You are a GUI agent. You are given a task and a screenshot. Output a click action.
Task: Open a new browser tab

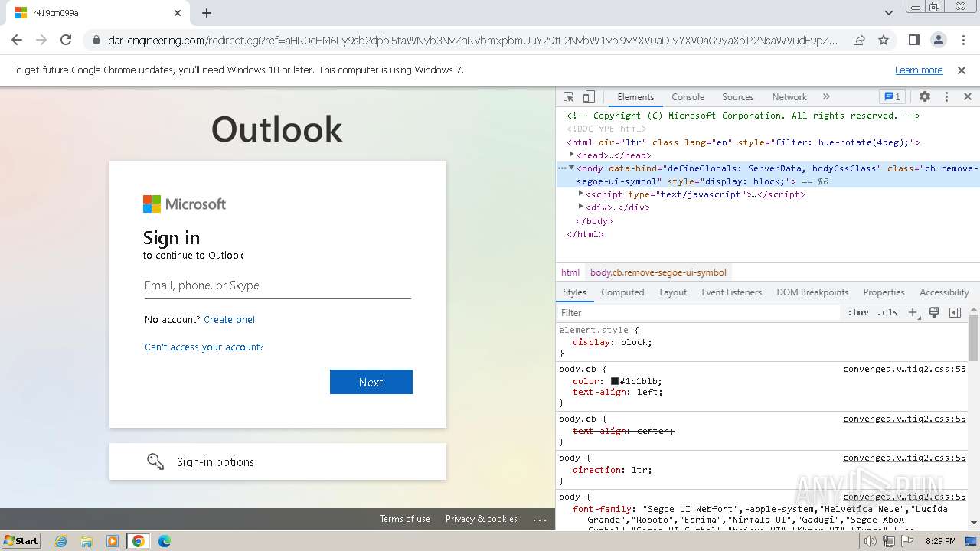pyautogui.click(x=207, y=13)
